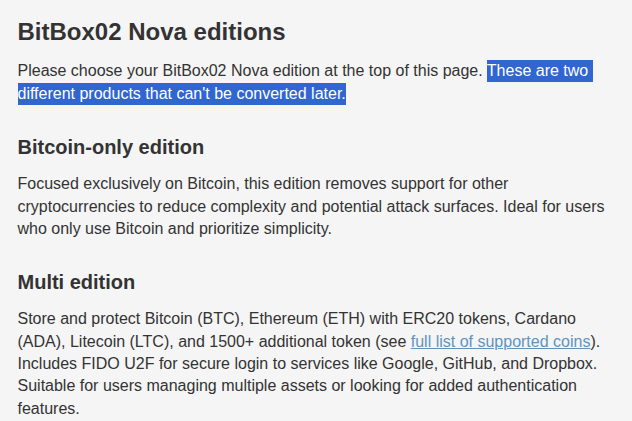Click the highlighted 'can't be converted later' text
This screenshot has height=421, width=632.
click(261, 94)
